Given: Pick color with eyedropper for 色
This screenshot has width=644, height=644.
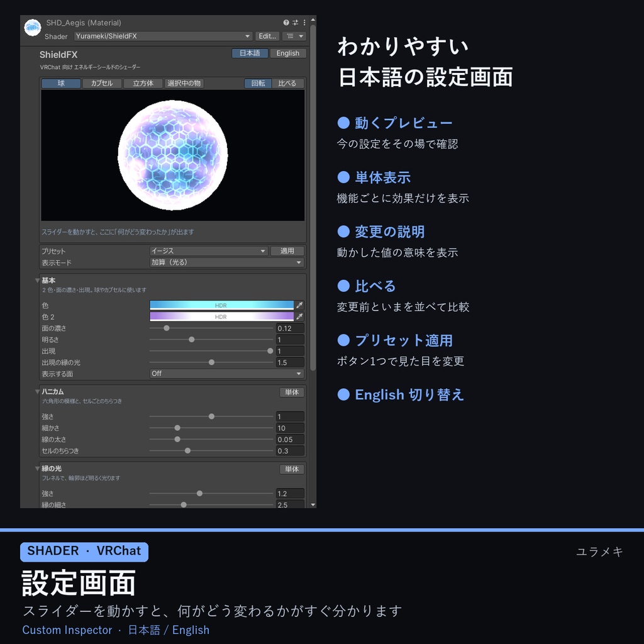Looking at the screenshot, I should pyautogui.click(x=300, y=305).
